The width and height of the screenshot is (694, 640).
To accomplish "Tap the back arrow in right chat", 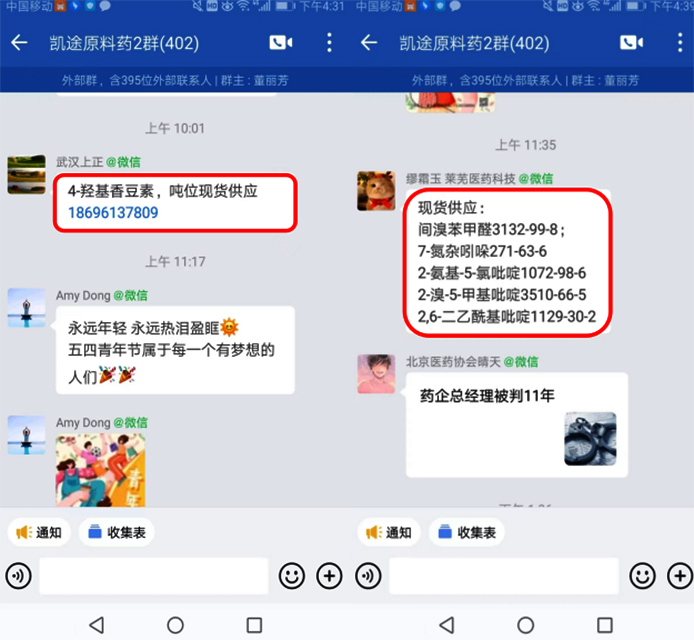I will 369,43.
